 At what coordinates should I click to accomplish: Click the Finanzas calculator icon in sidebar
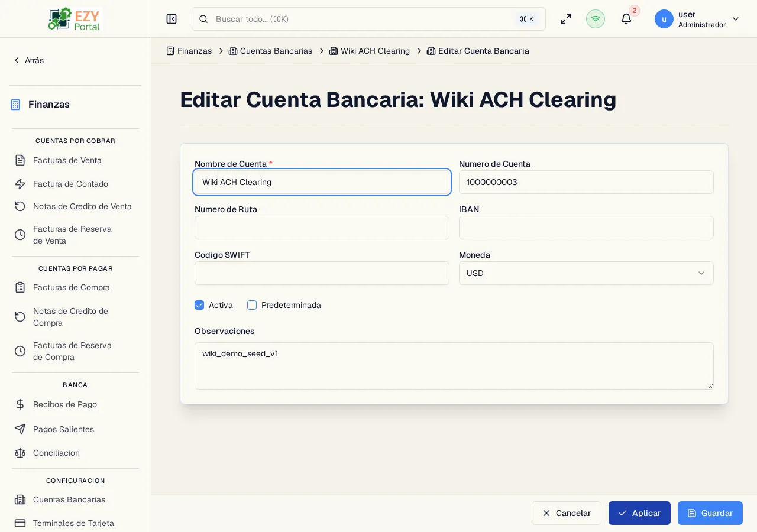(15, 105)
